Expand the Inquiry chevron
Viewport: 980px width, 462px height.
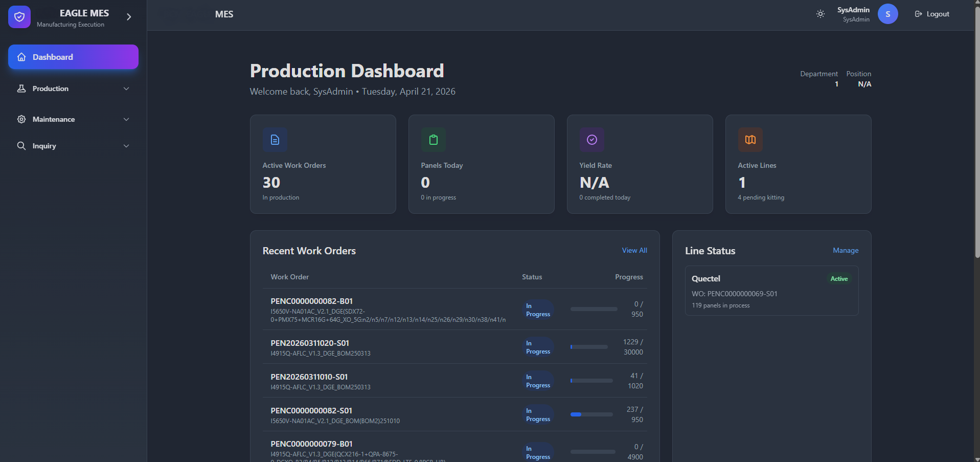[x=126, y=146]
